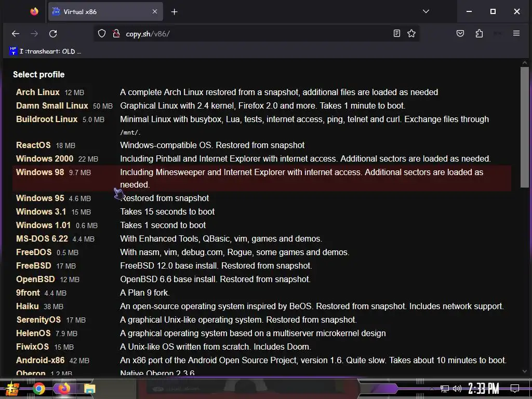Screen dimensions: 532x399
Task: Launch the Windows 3.1 profile
Action: [41, 212]
